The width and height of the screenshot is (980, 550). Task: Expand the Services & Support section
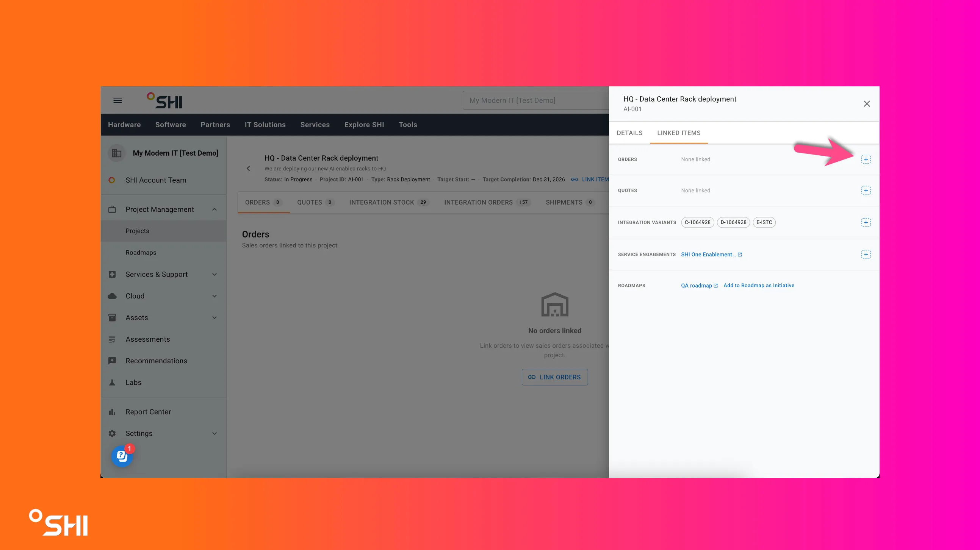tap(214, 275)
